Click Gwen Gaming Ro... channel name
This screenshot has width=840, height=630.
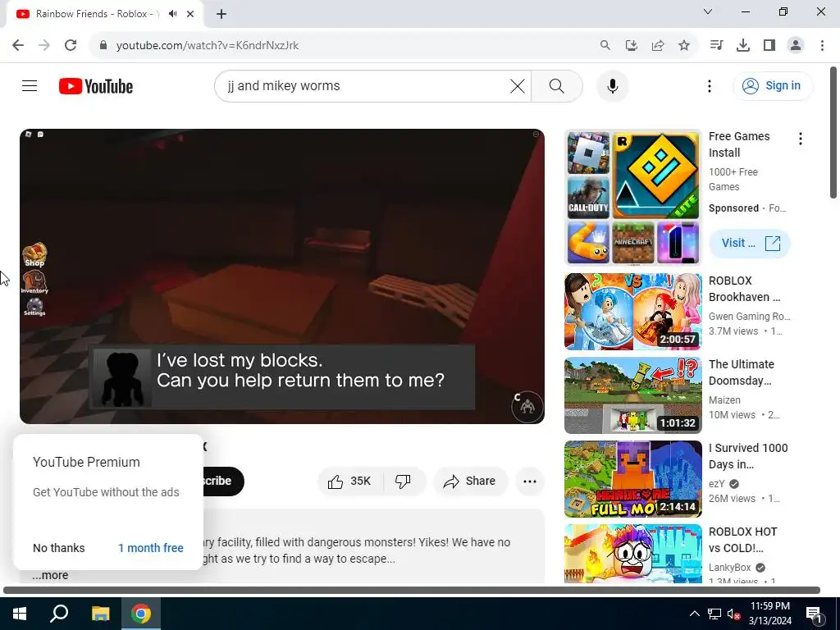(x=749, y=316)
